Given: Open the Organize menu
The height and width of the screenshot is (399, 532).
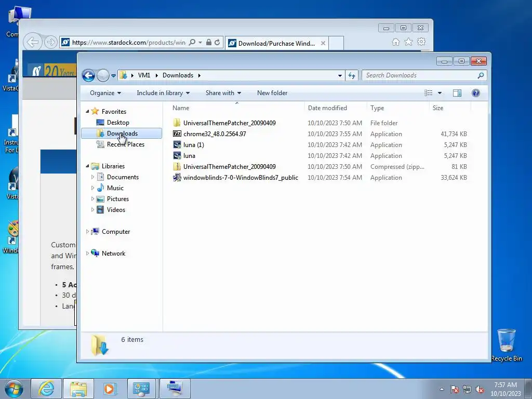Looking at the screenshot, I should click(105, 93).
